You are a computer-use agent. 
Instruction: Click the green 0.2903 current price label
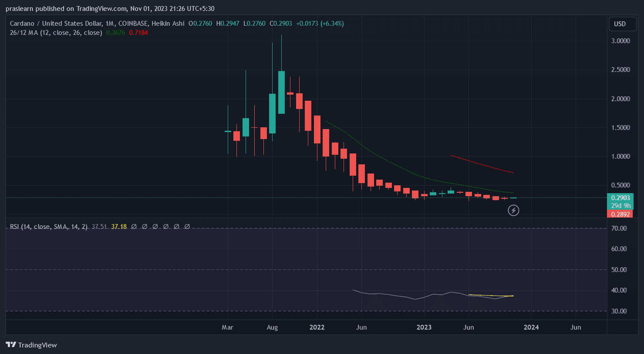click(620, 197)
